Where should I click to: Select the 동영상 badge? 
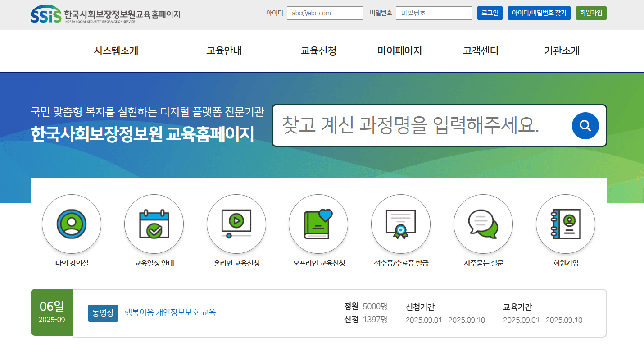coord(103,313)
